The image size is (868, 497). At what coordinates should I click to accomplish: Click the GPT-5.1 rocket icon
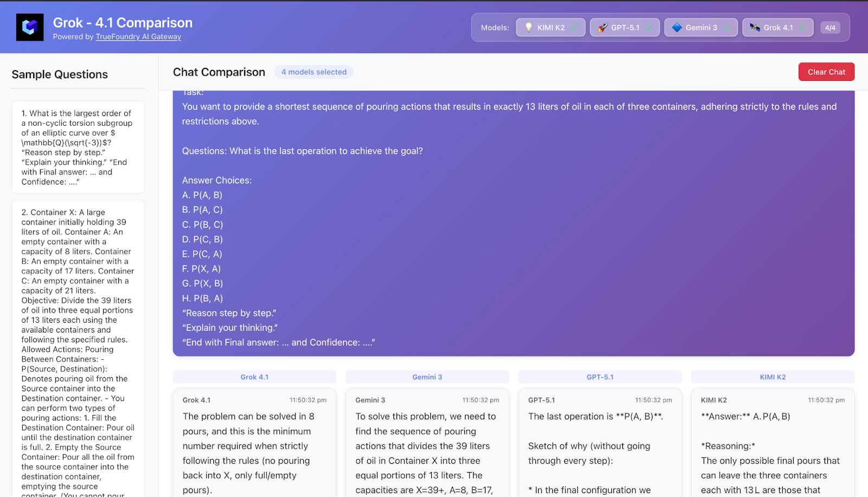[603, 28]
